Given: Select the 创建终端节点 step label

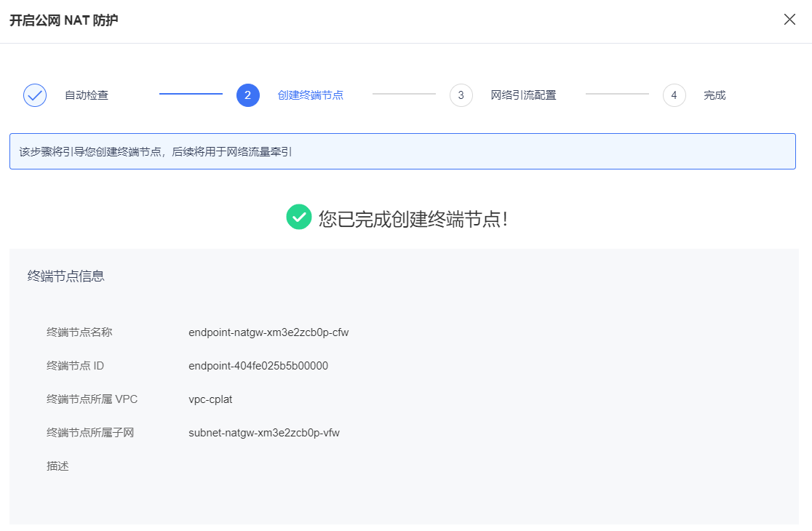Looking at the screenshot, I should (310, 95).
